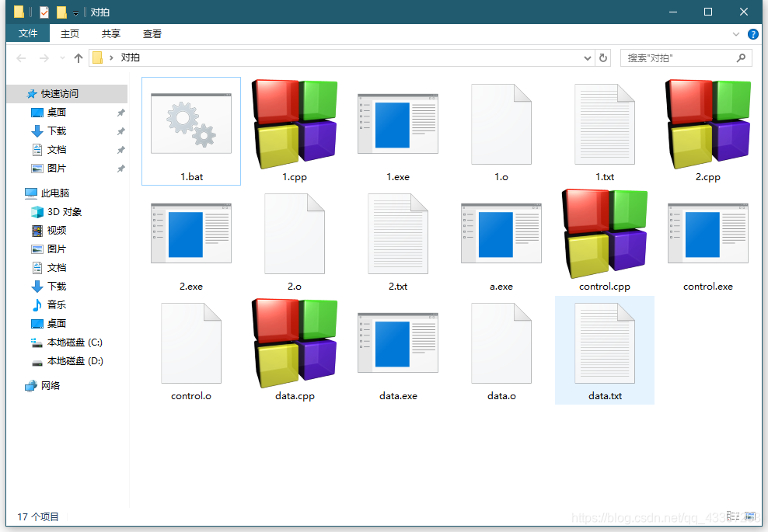Select the control.exe application icon
Screen dimensions: 768x532
tap(707, 234)
